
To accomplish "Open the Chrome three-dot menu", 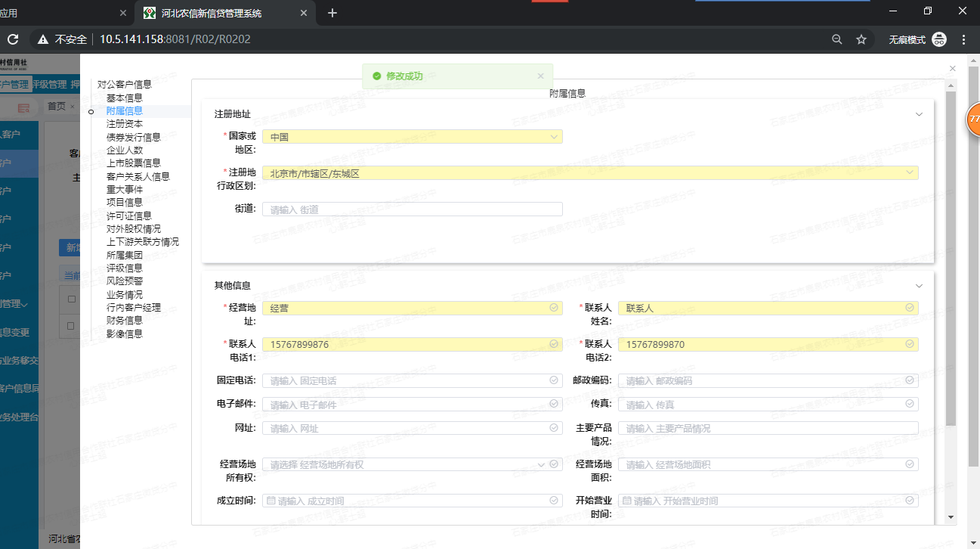I will point(963,39).
